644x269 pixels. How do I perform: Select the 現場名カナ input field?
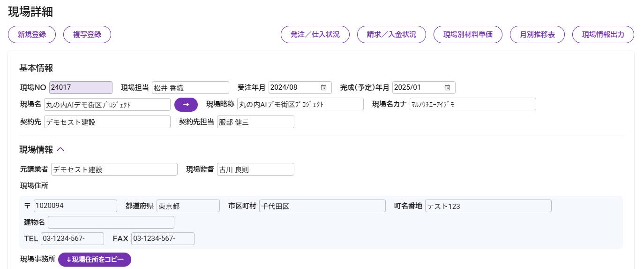tap(472, 104)
